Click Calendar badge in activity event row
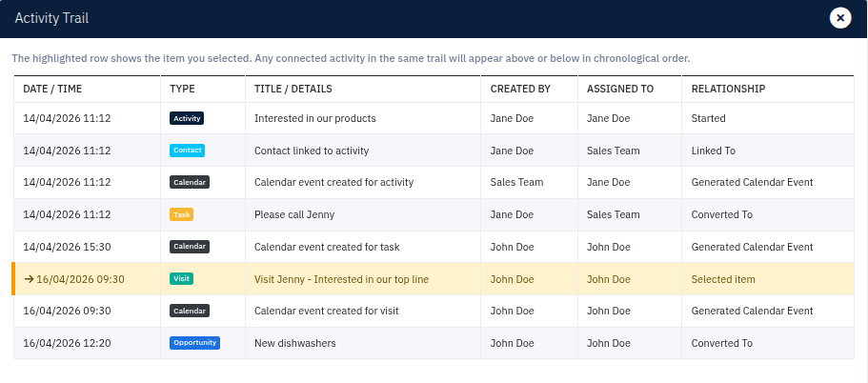This screenshot has width=868, height=383. click(190, 183)
